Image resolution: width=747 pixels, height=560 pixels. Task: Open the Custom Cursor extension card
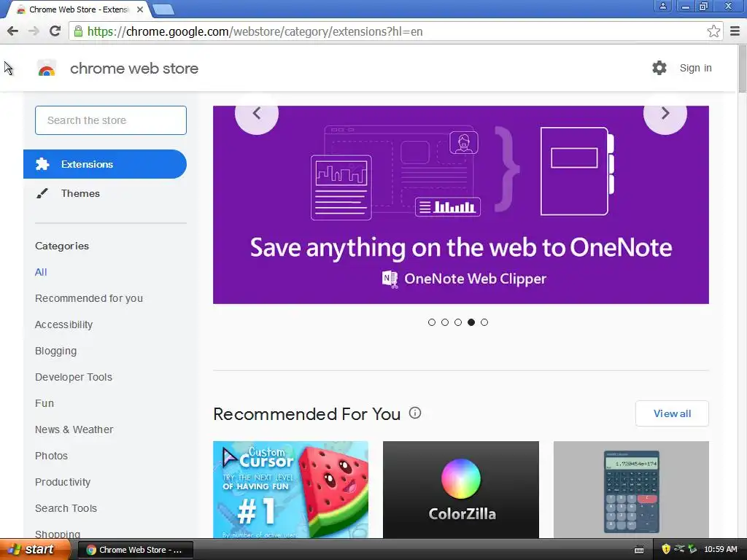[x=290, y=489]
